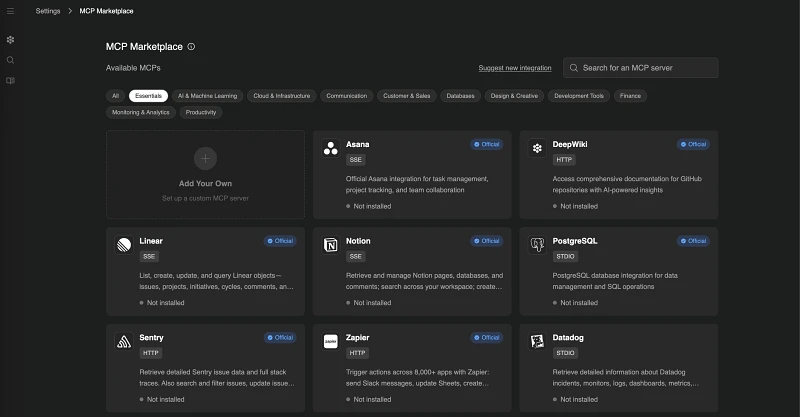Open the Linear card title
The width and height of the screenshot is (800, 417).
pyautogui.click(x=151, y=241)
